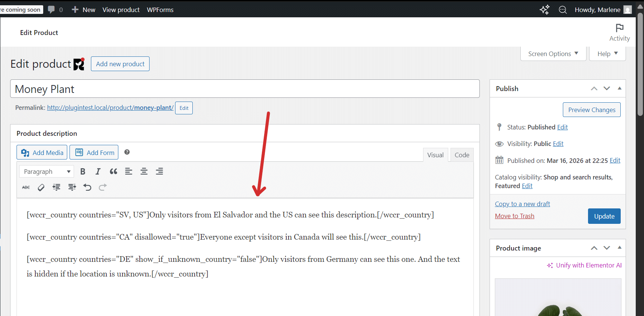Click the Update button
Viewport: 644px width, 316px height.
tap(604, 216)
